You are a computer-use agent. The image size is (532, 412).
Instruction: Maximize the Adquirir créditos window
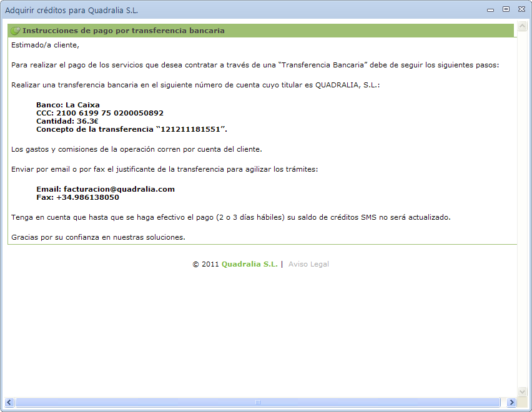[506, 9]
